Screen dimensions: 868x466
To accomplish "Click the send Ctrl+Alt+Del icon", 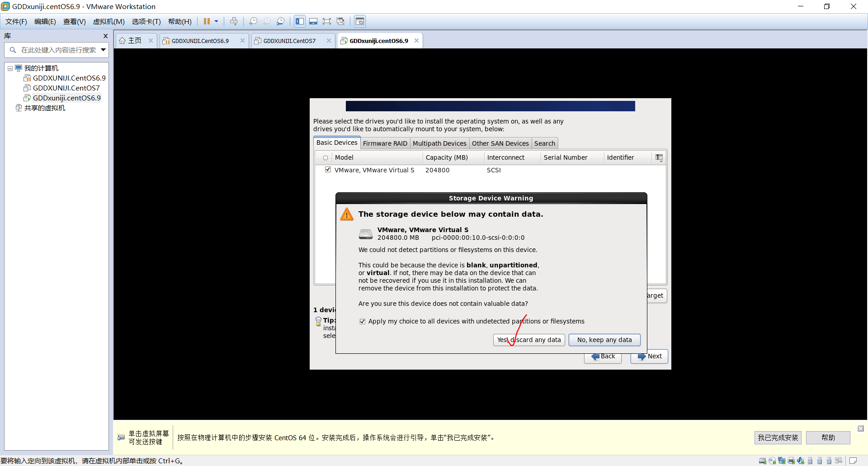I will (234, 21).
